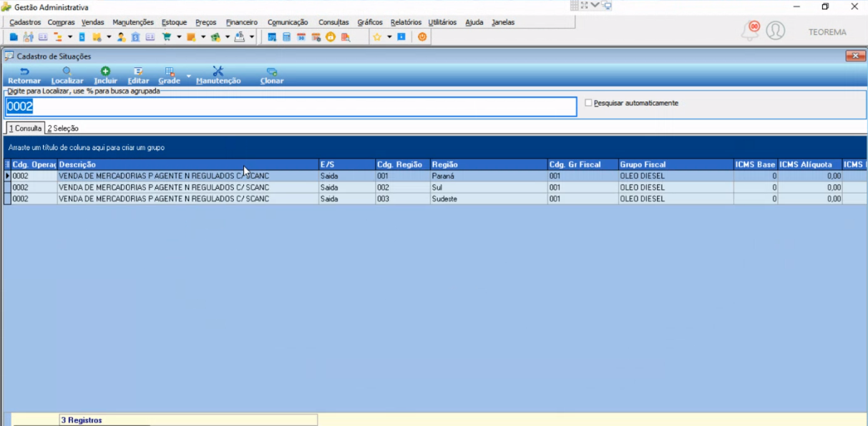Select the row with region Sul

[x=435, y=187]
